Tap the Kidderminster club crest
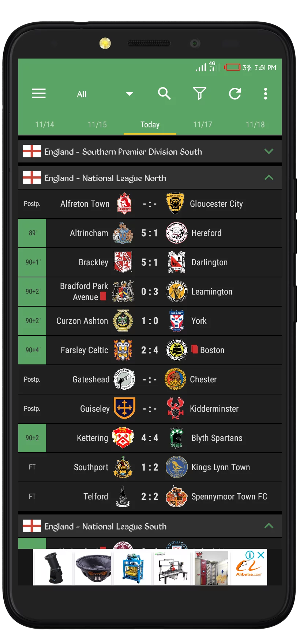The image size is (300, 644). pos(176,409)
